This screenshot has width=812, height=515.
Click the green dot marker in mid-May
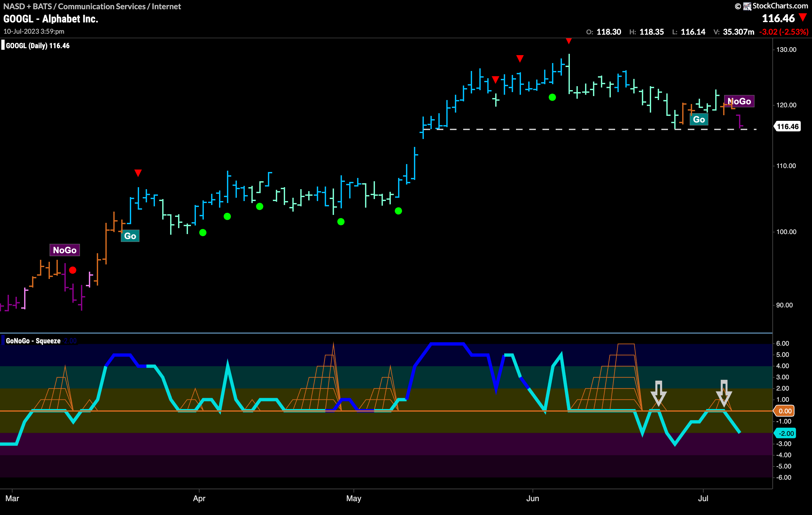point(398,211)
